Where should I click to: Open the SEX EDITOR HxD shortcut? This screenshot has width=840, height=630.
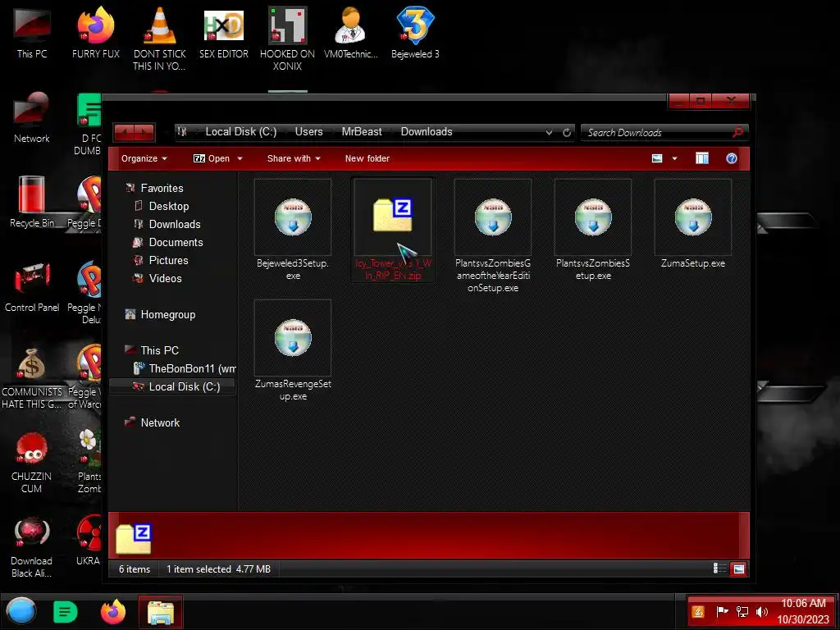223,34
